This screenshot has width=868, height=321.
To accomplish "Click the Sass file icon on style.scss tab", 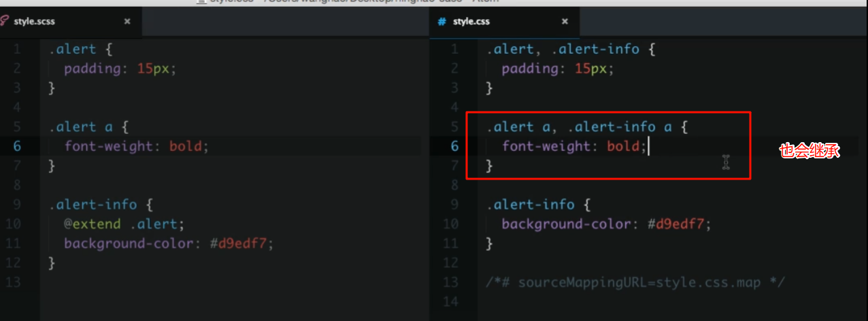I will (3, 21).
